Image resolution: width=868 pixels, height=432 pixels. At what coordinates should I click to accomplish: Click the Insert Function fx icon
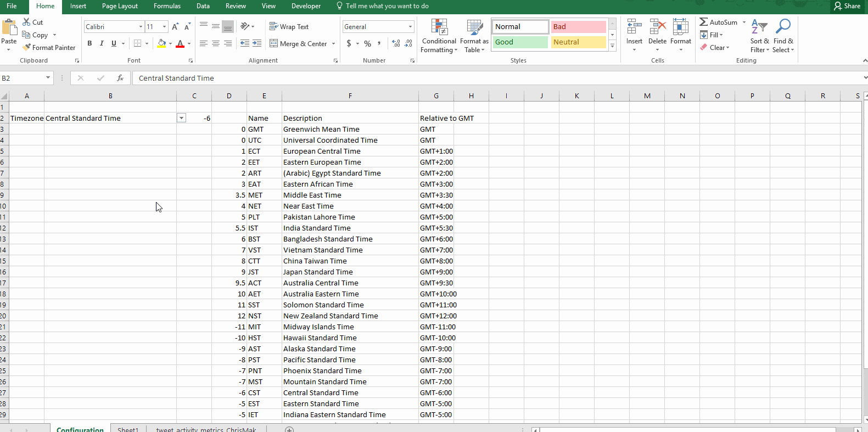tap(120, 78)
